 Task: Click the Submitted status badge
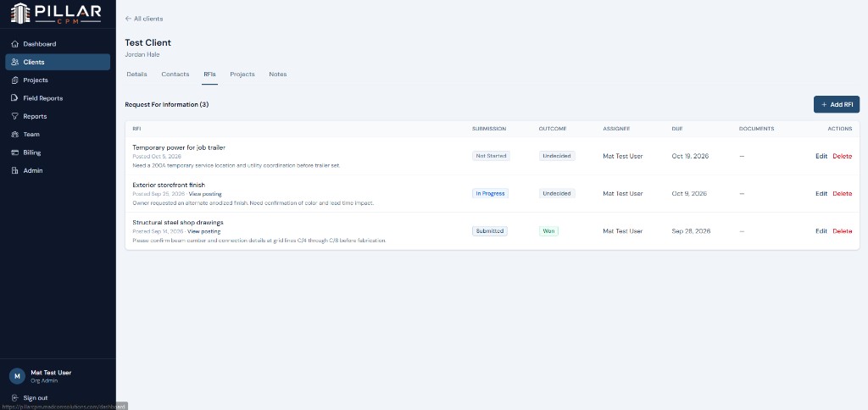[490, 231]
